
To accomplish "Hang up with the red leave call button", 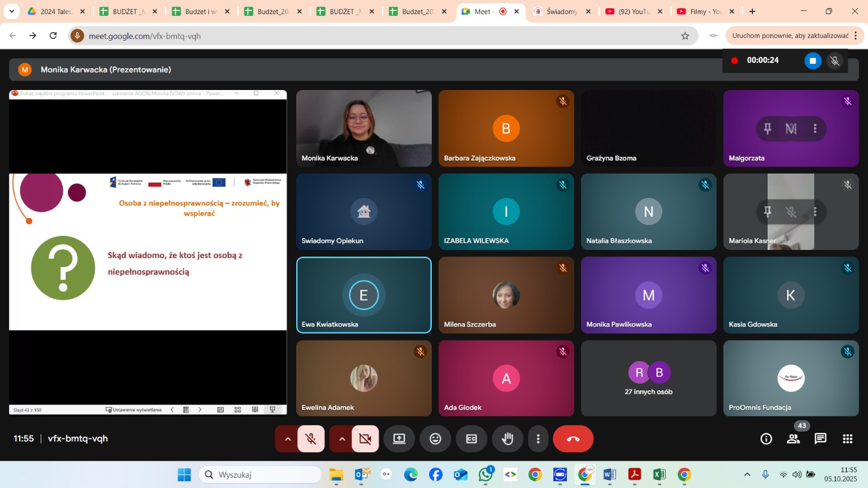I will pos(573,439).
